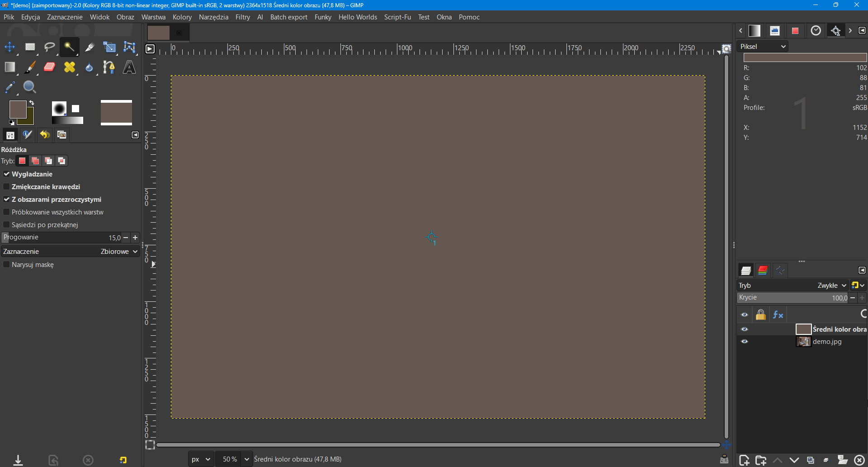Increase Progowanie value with plus button
The width and height of the screenshot is (868, 467).
tap(135, 238)
